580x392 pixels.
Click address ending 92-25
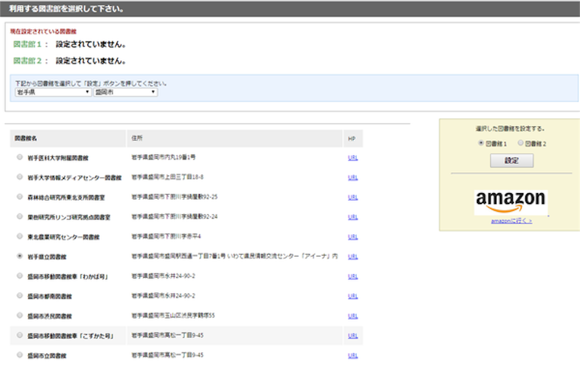coord(174,197)
